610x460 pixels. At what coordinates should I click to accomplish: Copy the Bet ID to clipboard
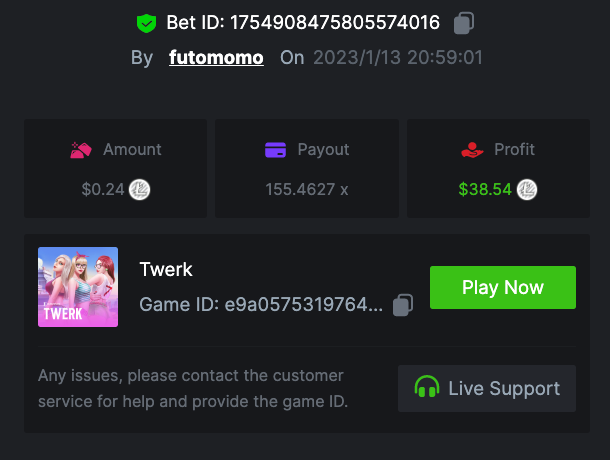463,22
